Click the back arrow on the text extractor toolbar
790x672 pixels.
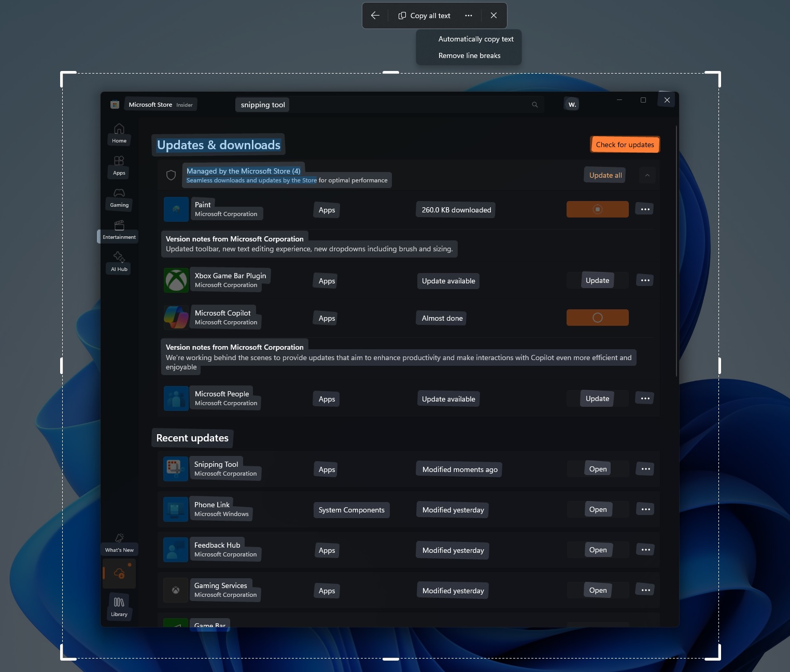[374, 15]
